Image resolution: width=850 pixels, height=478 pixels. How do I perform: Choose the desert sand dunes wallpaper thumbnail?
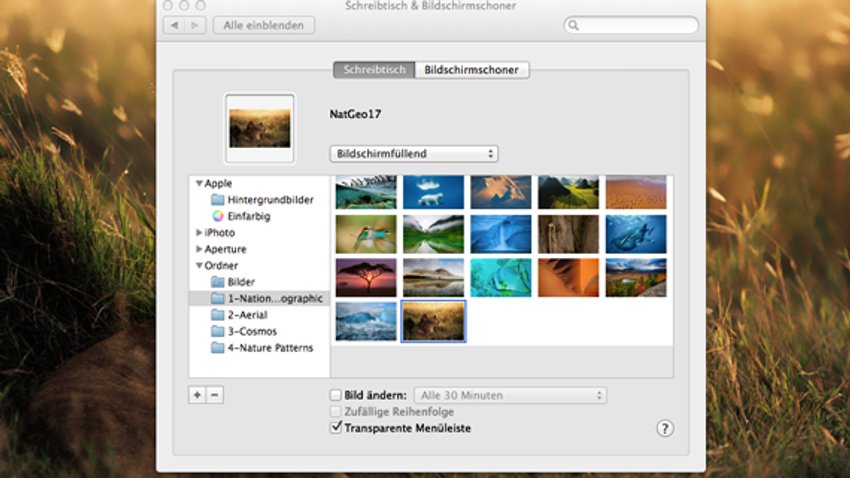coord(635,192)
